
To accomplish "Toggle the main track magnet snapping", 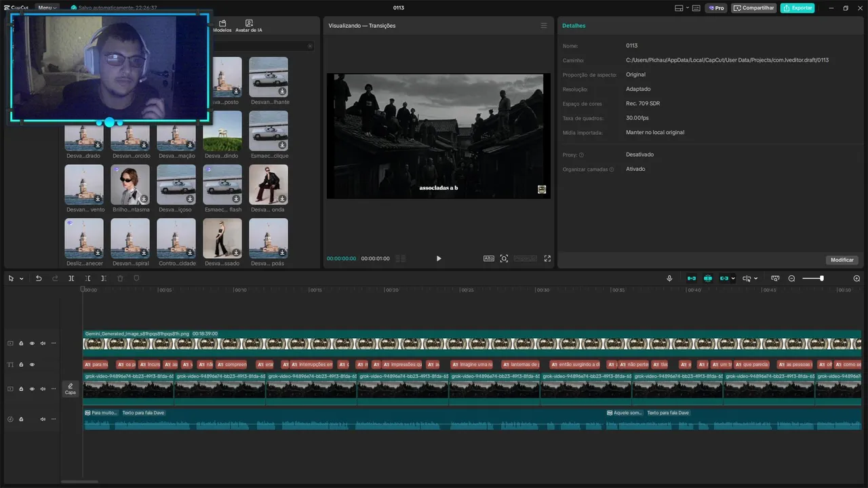I will point(692,279).
